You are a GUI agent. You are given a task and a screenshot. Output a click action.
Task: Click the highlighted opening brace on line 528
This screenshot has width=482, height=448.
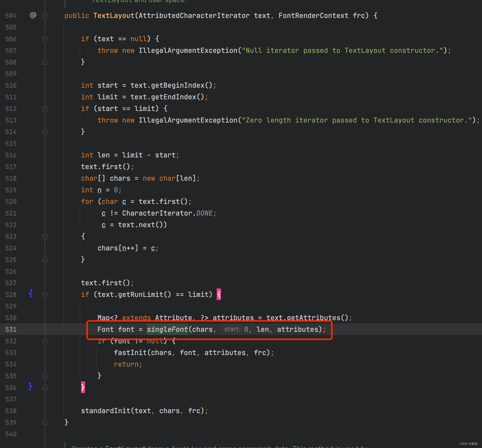pyautogui.click(x=219, y=294)
